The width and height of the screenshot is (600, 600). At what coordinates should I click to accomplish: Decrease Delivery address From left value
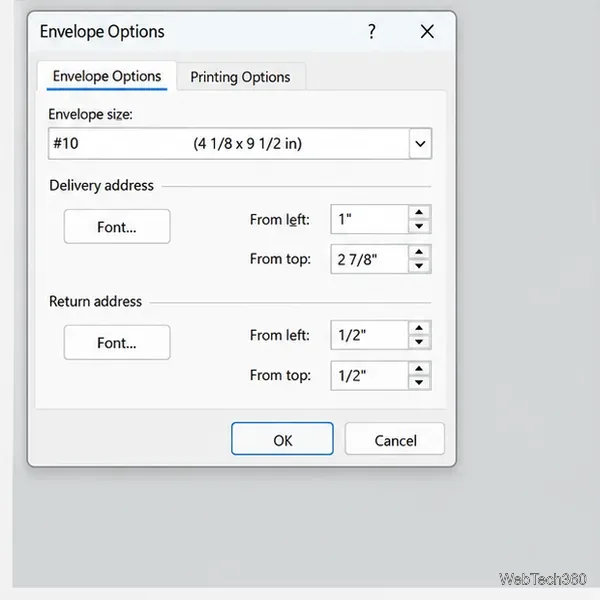click(419, 226)
